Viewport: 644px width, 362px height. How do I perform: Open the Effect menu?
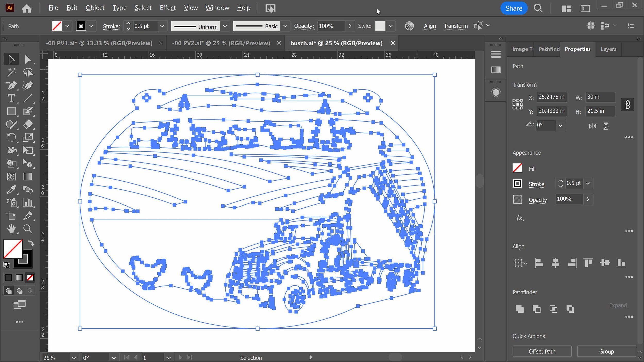(167, 8)
